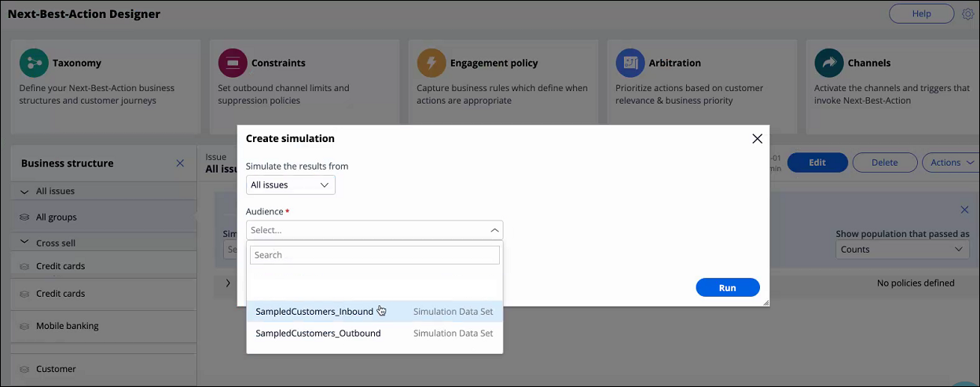Select SampledCustomers_Inbound data set

314,312
